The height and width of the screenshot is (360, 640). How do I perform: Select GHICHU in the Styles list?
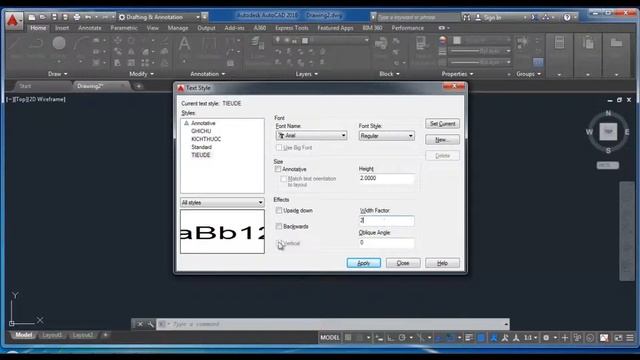tap(201, 131)
